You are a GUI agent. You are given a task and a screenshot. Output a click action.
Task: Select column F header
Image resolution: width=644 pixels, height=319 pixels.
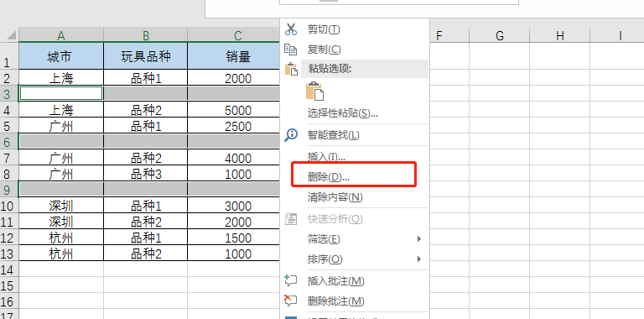pyautogui.click(x=439, y=35)
